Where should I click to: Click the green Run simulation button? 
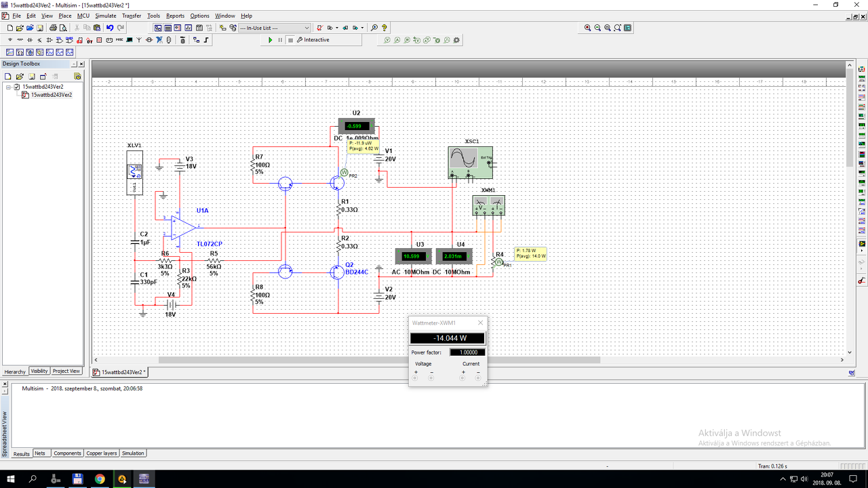(271, 40)
